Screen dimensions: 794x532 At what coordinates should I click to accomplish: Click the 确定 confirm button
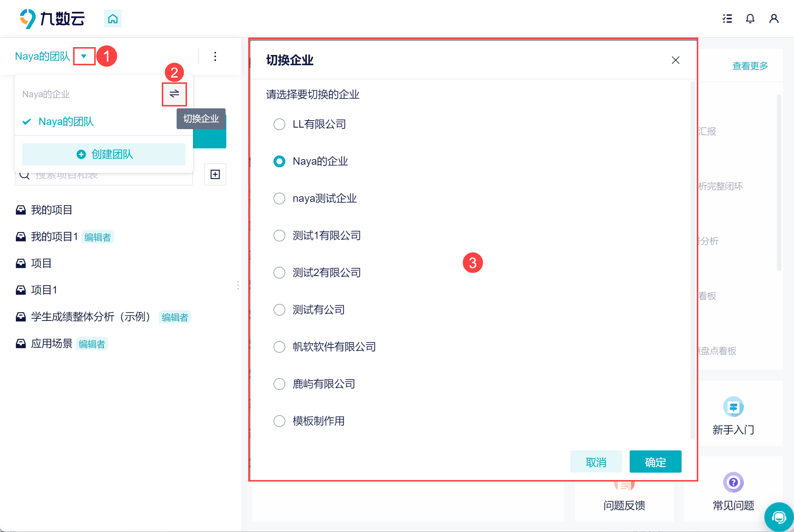tap(655, 462)
